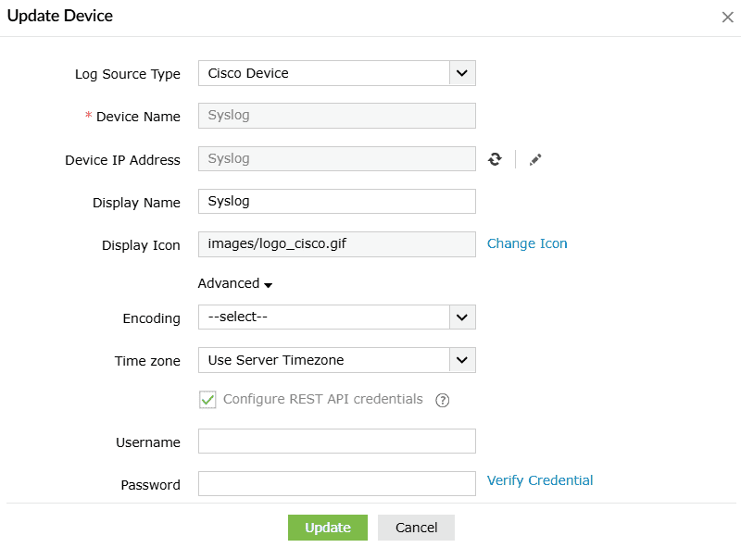This screenshot has width=741, height=560.
Task: Click the pencil edit icon for IP address
Action: [535, 159]
